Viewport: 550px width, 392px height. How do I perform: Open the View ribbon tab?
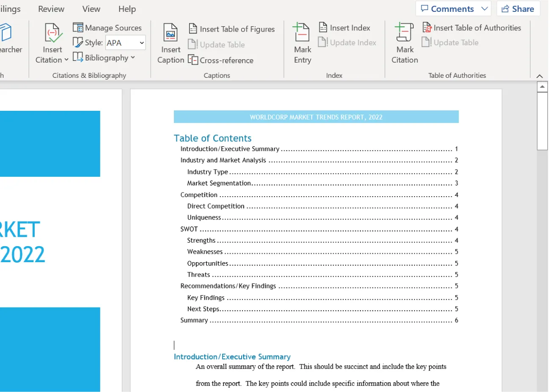pyautogui.click(x=91, y=8)
